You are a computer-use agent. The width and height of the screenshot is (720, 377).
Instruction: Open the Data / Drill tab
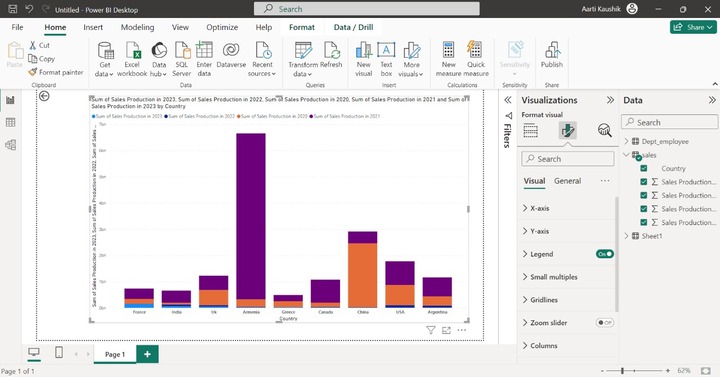[x=353, y=27]
